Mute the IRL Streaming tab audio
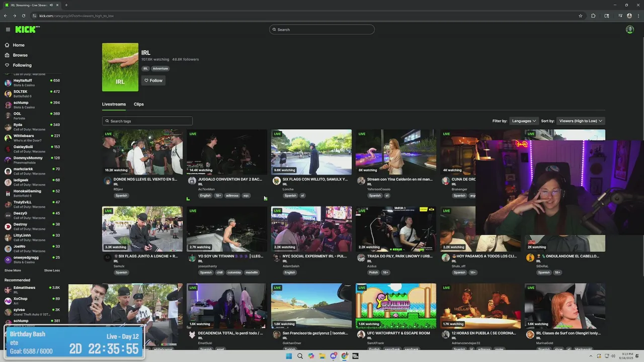This screenshot has width=644, height=362. (x=51, y=5)
